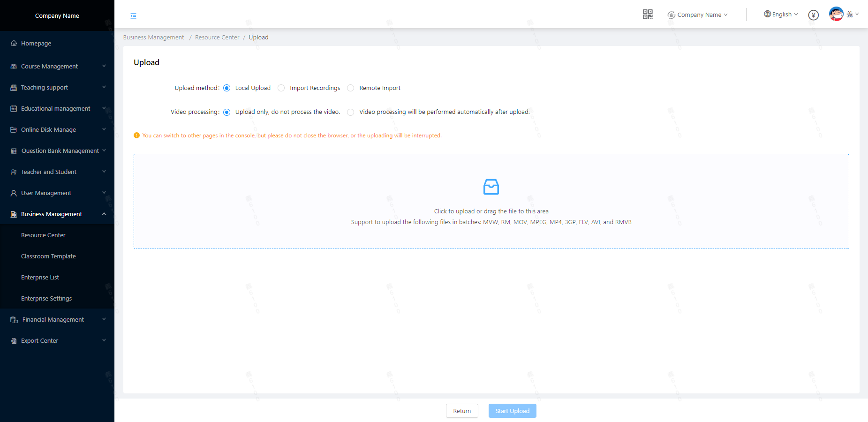Viewport: 868px width, 422px height.
Task: Click the globe language icon
Action: [x=767, y=14]
